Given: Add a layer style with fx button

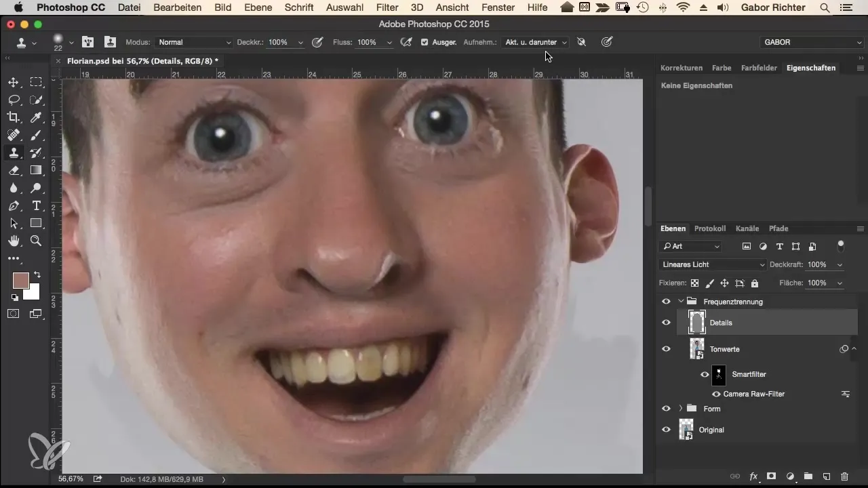Looking at the screenshot, I should [753, 476].
